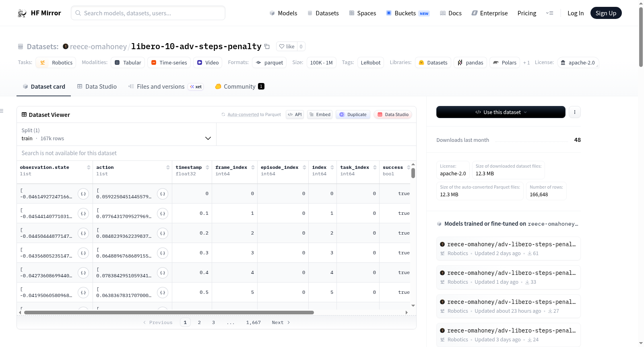The height and width of the screenshot is (347, 644).
Task: Expand first observation.state cell braces icon
Action: click(83, 194)
